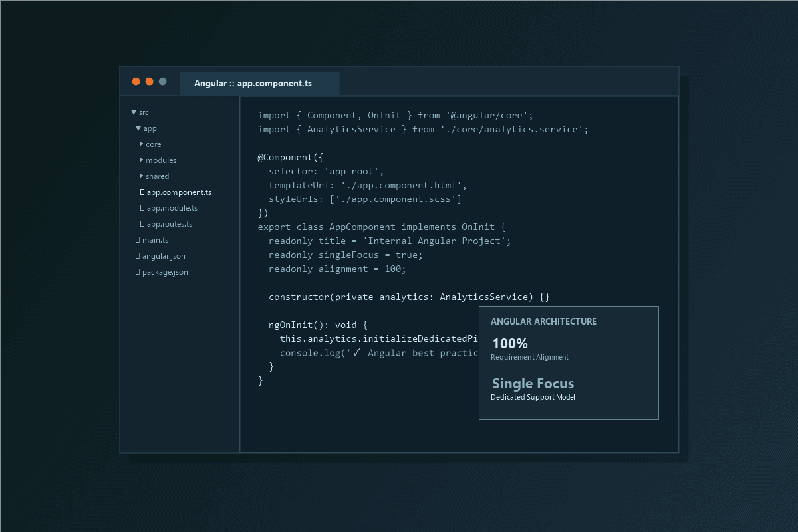Select the modules folder label
This screenshot has height=532, width=798.
[x=161, y=160]
